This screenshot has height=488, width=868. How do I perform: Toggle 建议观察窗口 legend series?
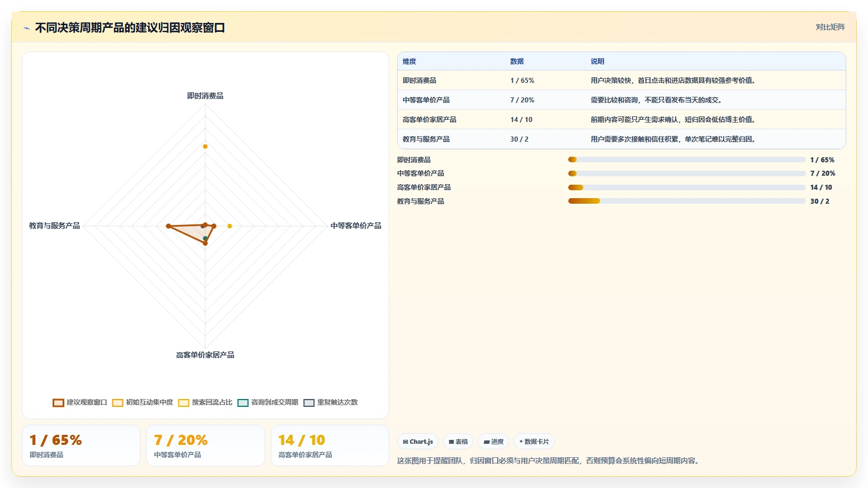coord(80,402)
